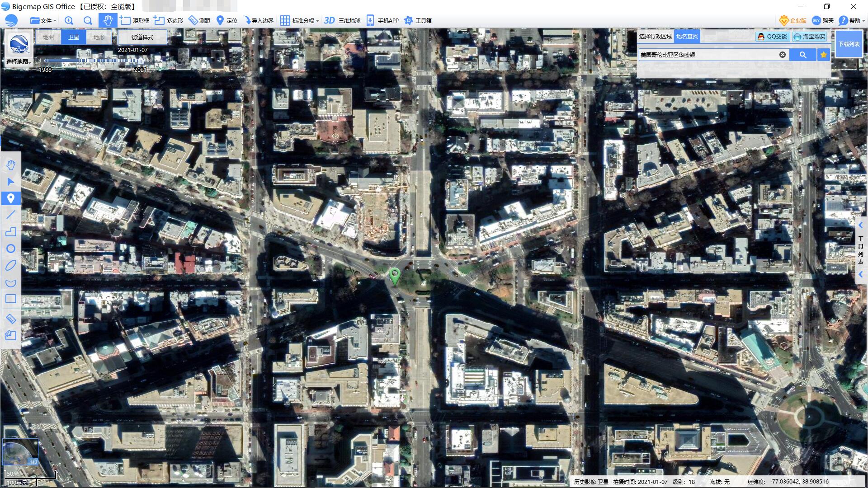Screen dimensions: 868x488
Task: Choose the 矩形框 rectangle selection tool
Action: [135, 20]
